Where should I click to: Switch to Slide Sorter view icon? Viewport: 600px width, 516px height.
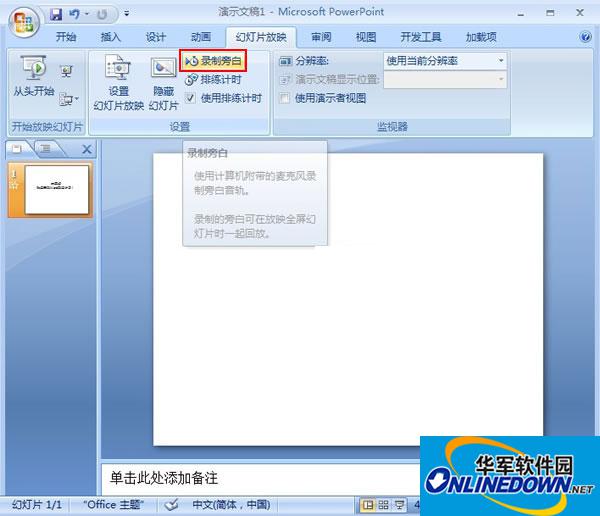pyautogui.click(x=383, y=505)
